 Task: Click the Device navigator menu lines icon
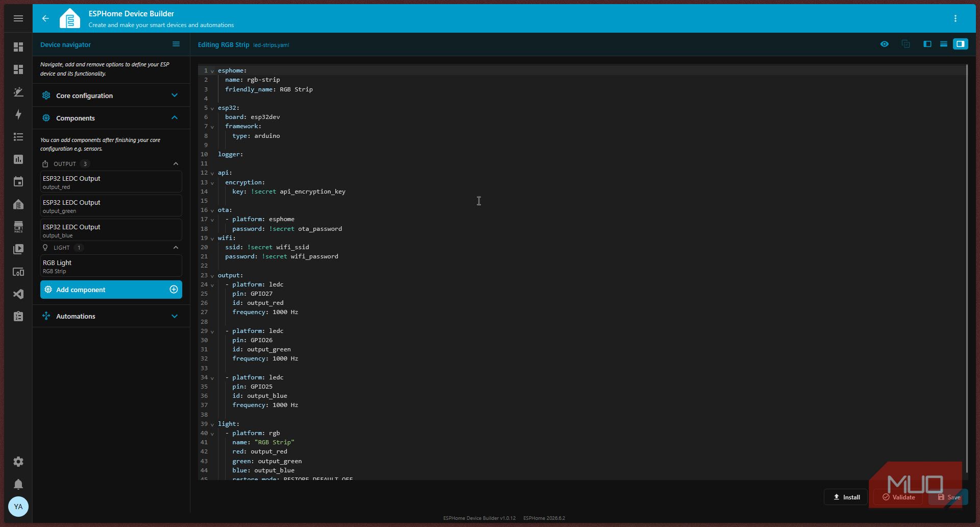coord(176,44)
